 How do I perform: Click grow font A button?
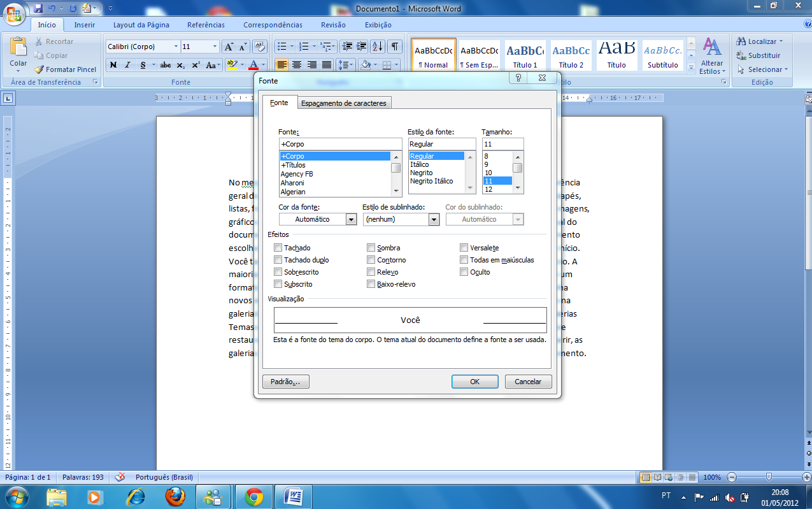(x=229, y=47)
